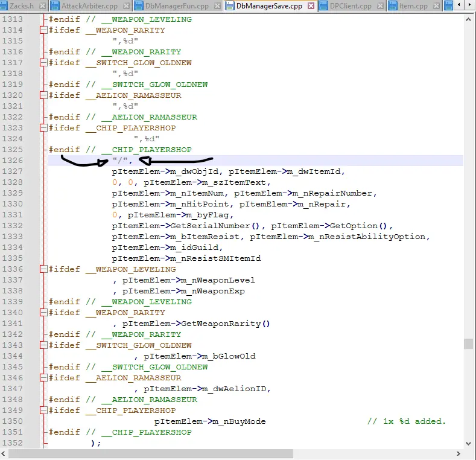
Task: Click pItemElem->m_nResistSMItemId on line 1335
Action: [x=186, y=258]
